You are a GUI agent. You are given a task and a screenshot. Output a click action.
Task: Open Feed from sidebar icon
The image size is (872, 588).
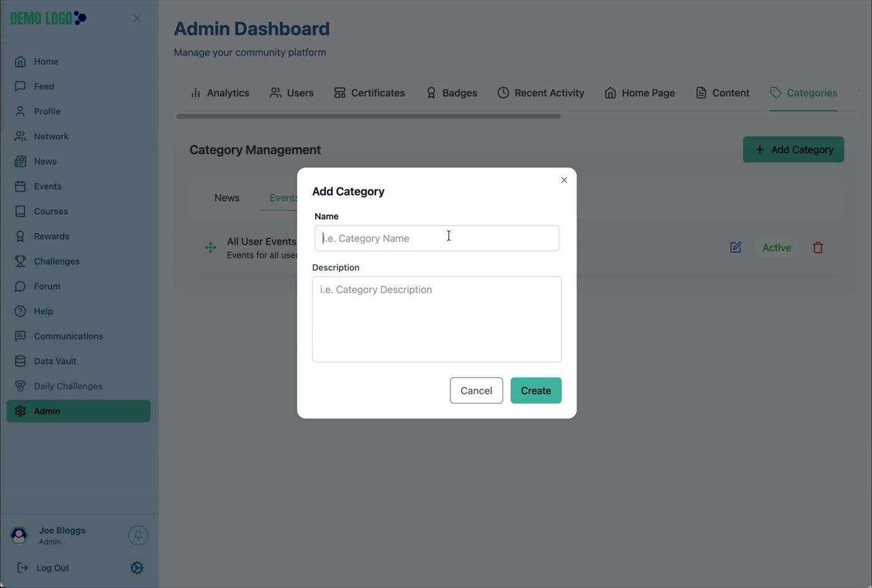[x=21, y=87]
